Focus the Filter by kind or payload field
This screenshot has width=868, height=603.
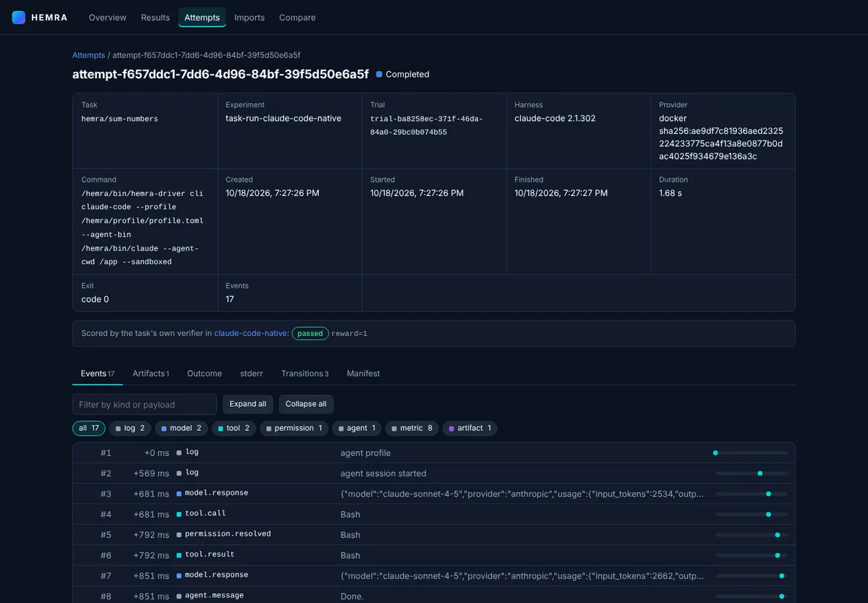point(145,404)
